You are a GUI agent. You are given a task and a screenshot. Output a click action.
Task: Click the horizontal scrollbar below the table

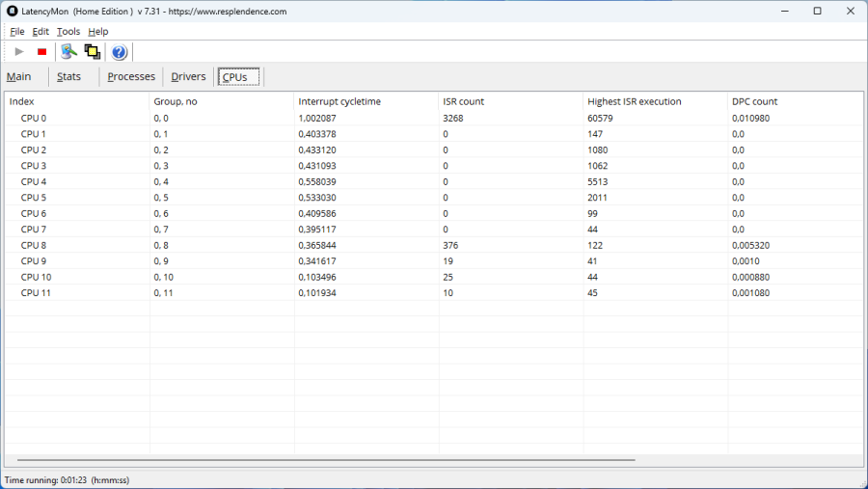[x=326, y=461]
